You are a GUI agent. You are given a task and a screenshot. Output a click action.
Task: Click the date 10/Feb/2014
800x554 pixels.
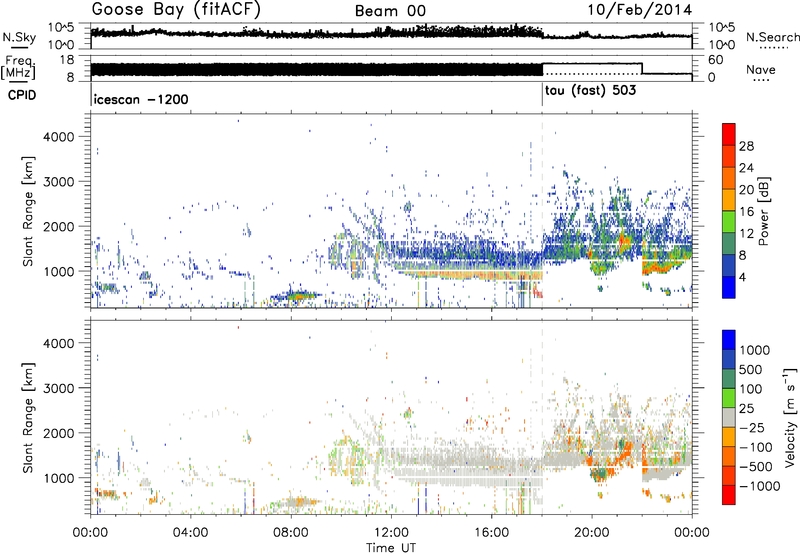(x=640, y=10)
